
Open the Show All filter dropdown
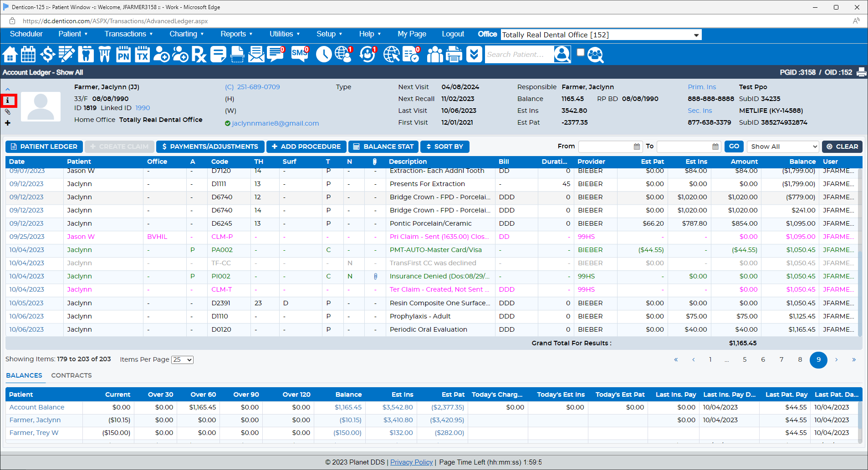783,147
